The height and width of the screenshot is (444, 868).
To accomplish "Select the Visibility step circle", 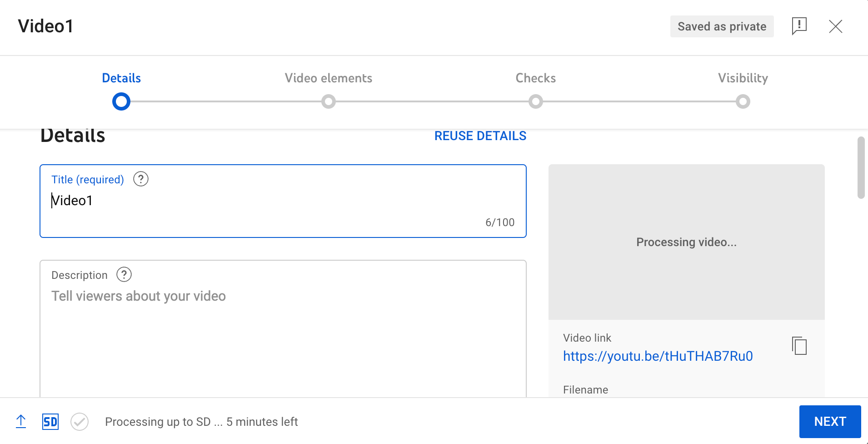I will (743, 101).
